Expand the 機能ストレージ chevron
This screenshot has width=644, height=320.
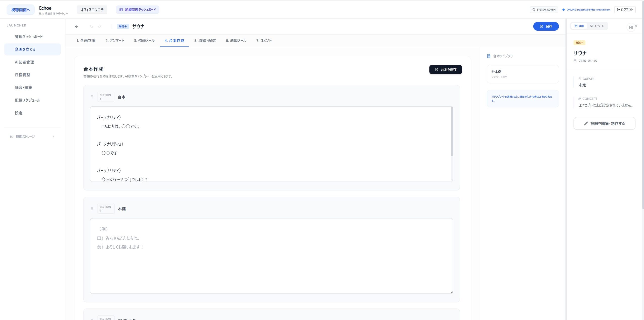click(53, 136)
